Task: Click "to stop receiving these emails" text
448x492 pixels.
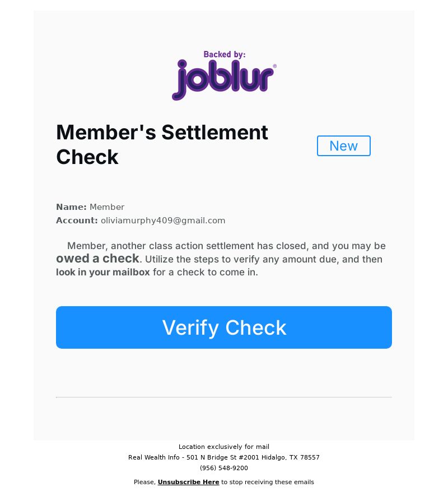Action: click(268, 482)
